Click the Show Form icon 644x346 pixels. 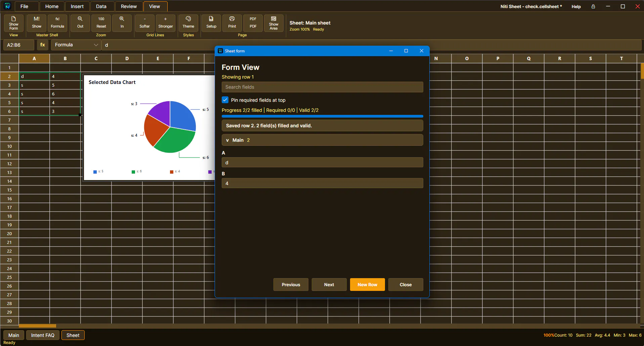(x=13, y=19)
